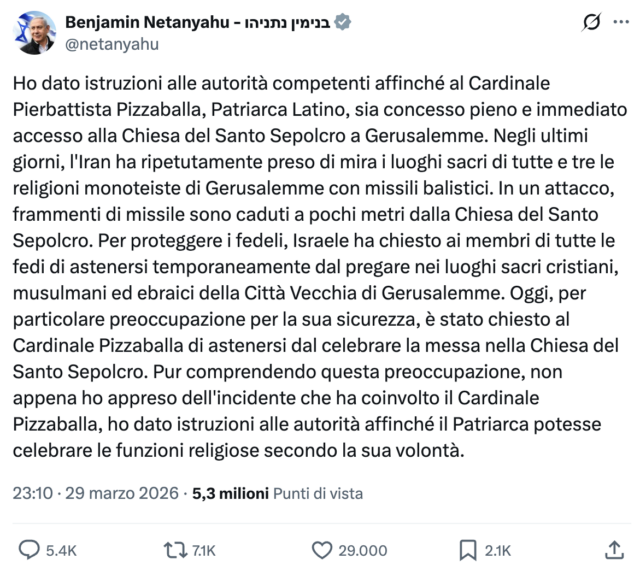
Task: Like the post with heart icon
Action: pyautogui.click(x=322, y=548)
